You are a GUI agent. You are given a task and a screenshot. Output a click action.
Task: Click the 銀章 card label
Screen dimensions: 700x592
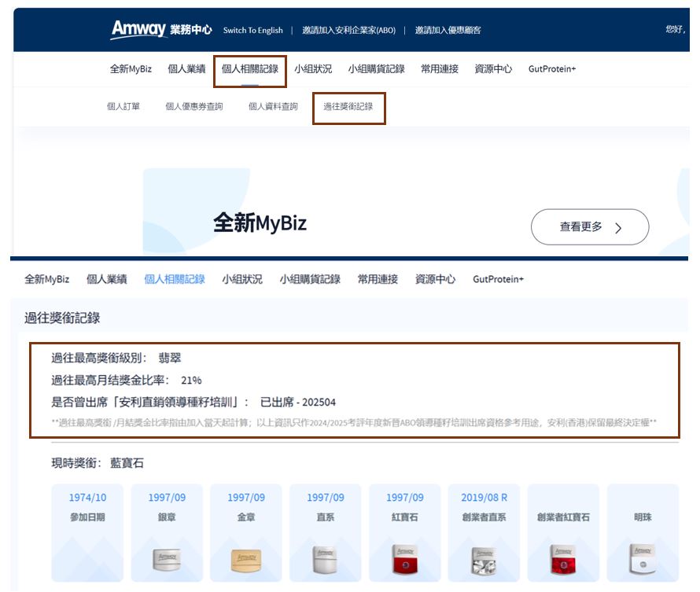tap(167, 517)
